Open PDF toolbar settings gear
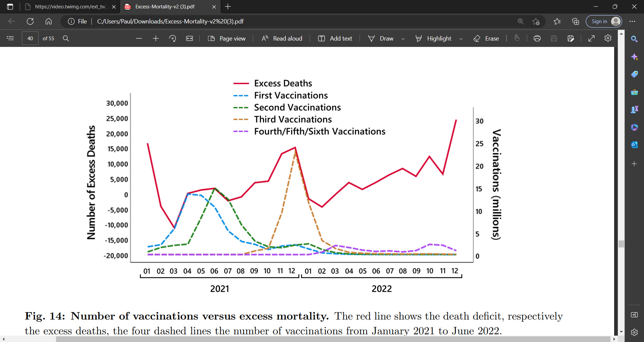644x342 pixels. (608, 39)
